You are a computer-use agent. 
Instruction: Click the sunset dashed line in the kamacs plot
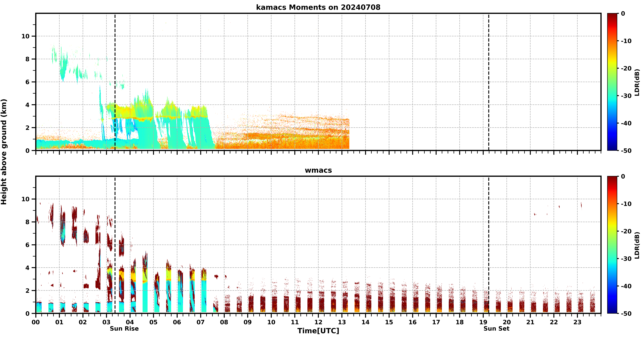pyautogui.click(x=489, y=82)
